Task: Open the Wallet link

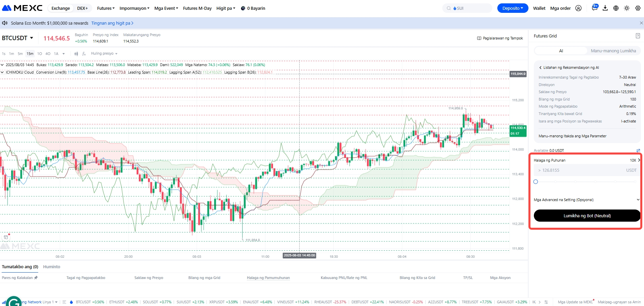Action: [539, 8]
